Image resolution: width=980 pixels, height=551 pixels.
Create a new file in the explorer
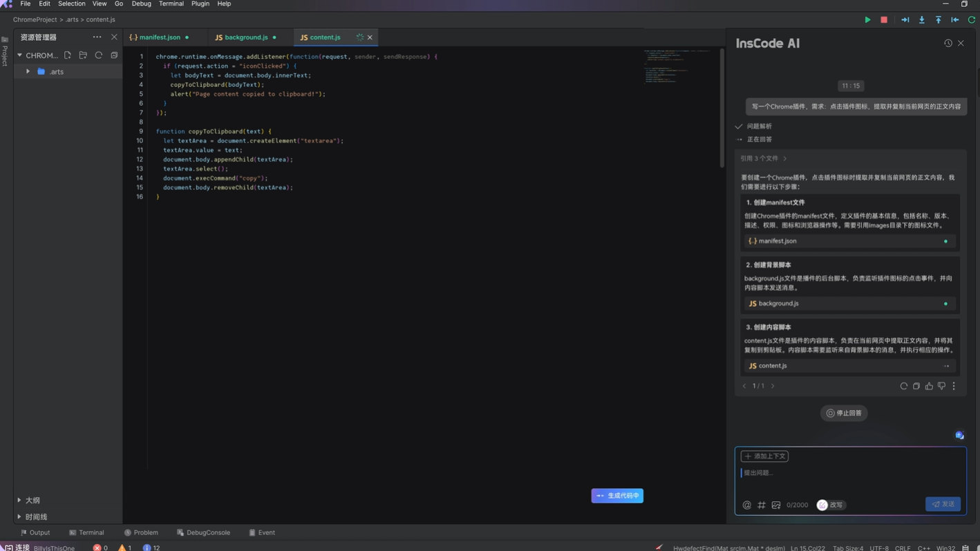click(68, 55)
